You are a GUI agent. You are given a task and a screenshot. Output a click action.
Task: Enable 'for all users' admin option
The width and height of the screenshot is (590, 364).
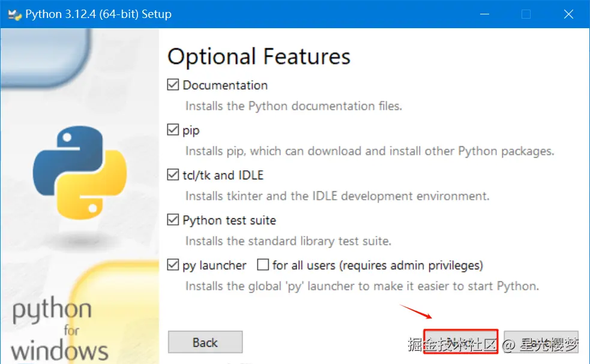click(x=263, y=265)
